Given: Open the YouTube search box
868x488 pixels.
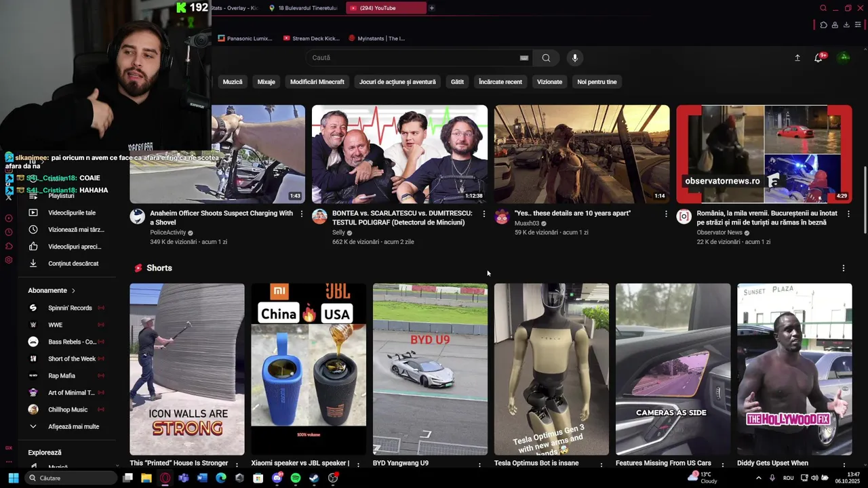Looking at the screenshot, I should [420, 58].
